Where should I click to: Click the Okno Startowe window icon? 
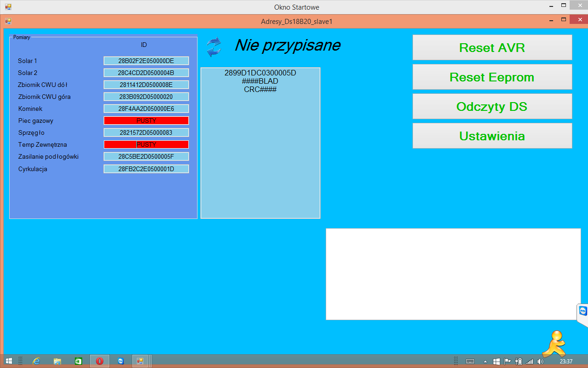pyautogui.click(x=8, y=7)
